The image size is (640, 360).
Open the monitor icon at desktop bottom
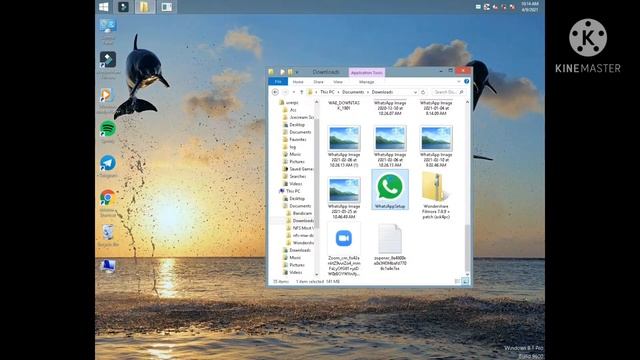108,266
